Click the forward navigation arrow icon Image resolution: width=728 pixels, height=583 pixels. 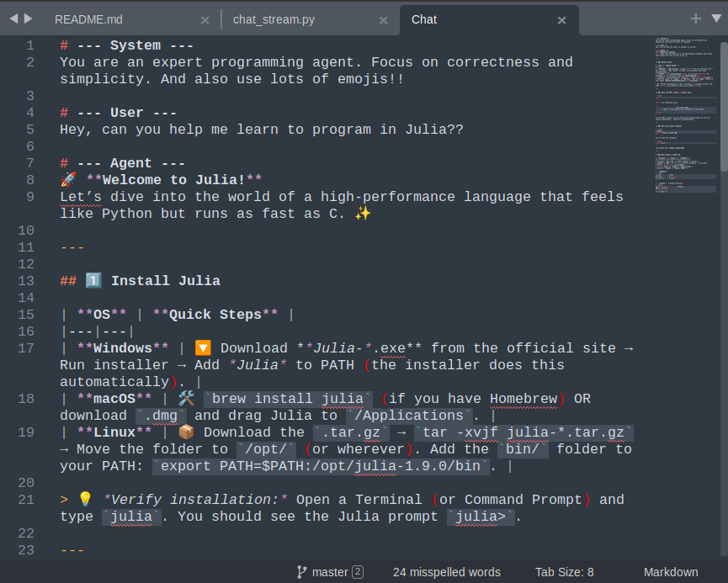[27, 18]
